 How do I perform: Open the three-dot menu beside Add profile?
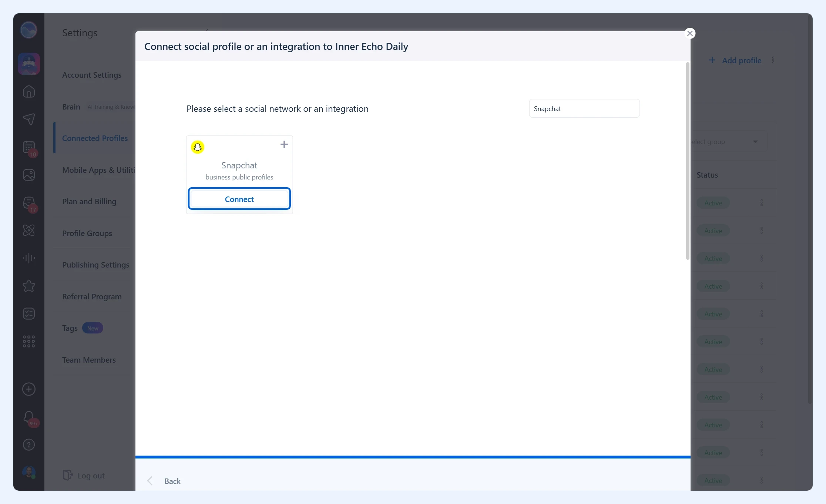(773, 60)
